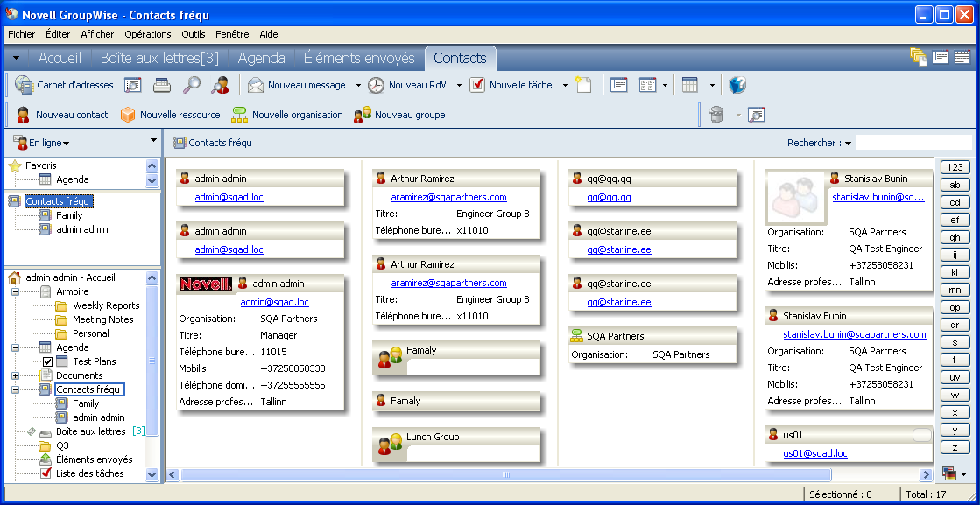Click 'Total : 17' in status bar
Viewport: 980px width, 505px height.
(926, 494)
